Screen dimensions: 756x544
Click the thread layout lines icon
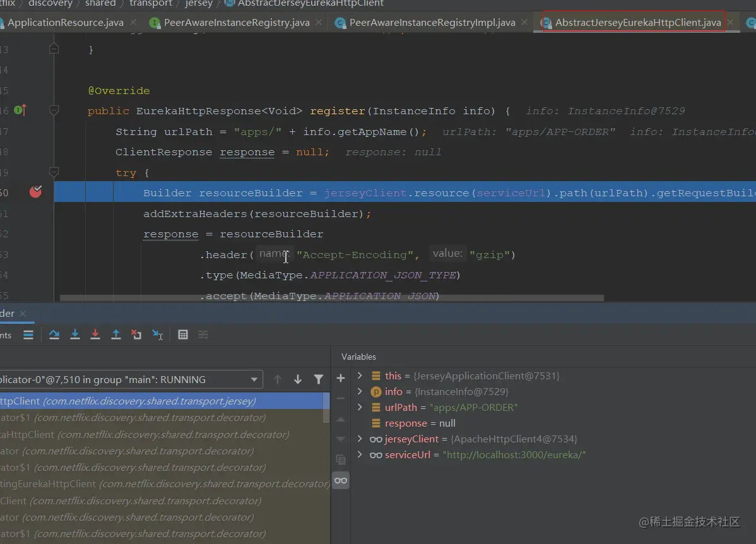tap(28, 334)
